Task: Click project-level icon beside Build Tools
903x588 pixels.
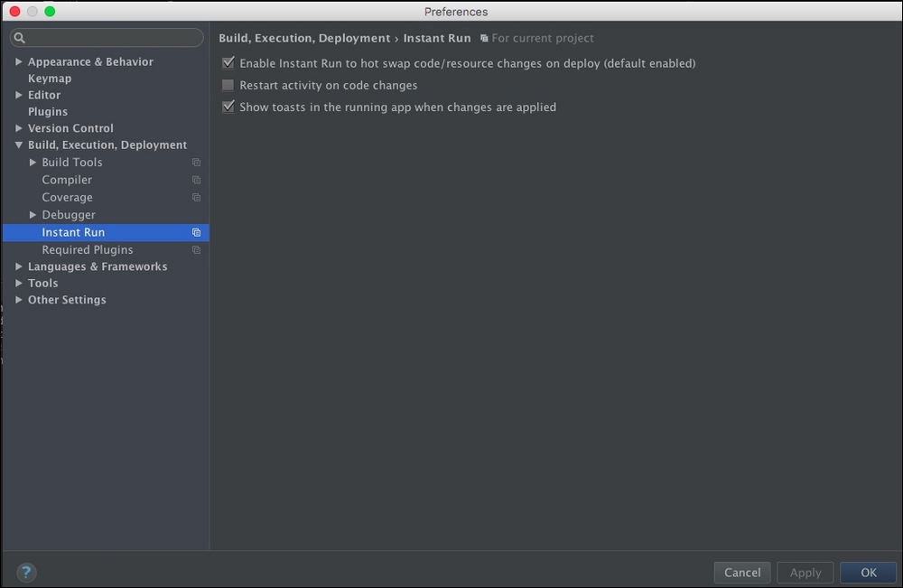Action: (196, 163)
